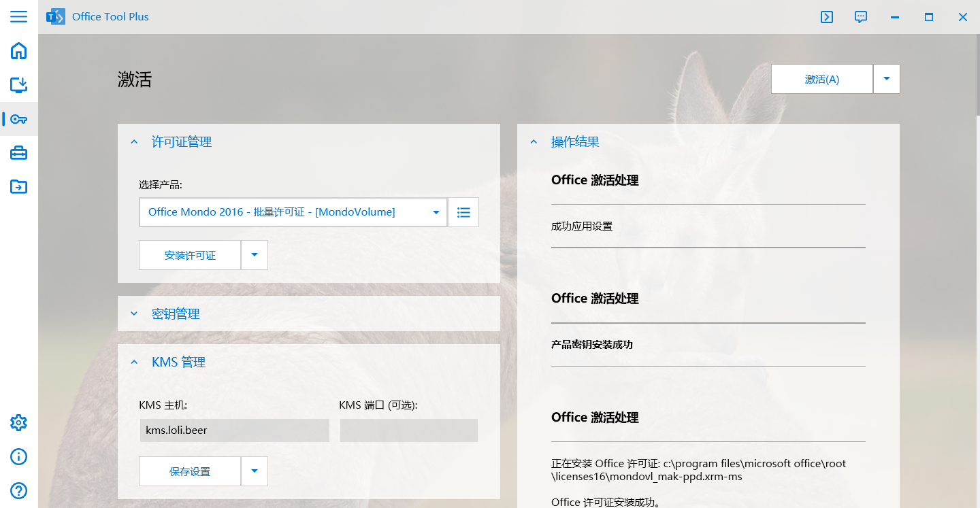Click the run/export icon below Toolbox
This screenshot has width=980, height=508.
(x=18, y=186)
